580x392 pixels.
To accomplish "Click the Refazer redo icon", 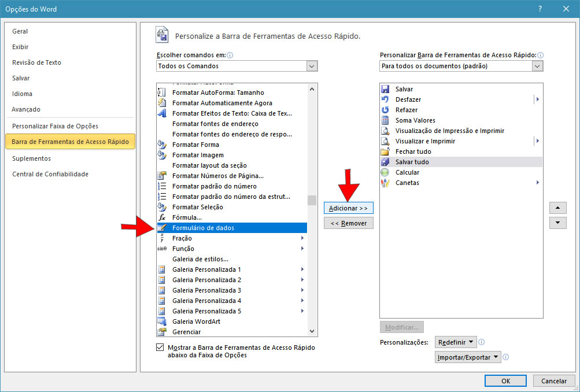I will click(x=385, y=110).
